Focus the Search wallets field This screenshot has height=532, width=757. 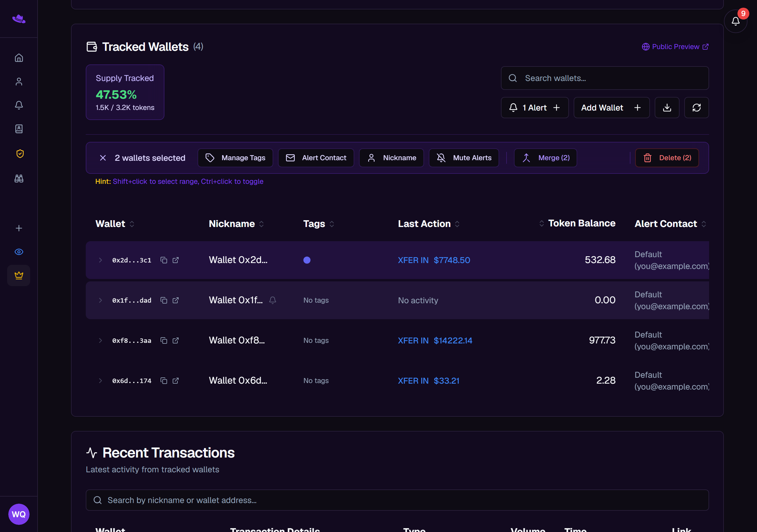pyautogui.click(x=605, y=78)
